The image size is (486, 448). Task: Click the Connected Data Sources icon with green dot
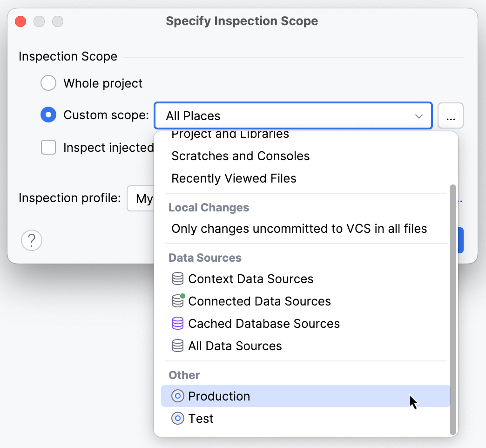(177, 301)
